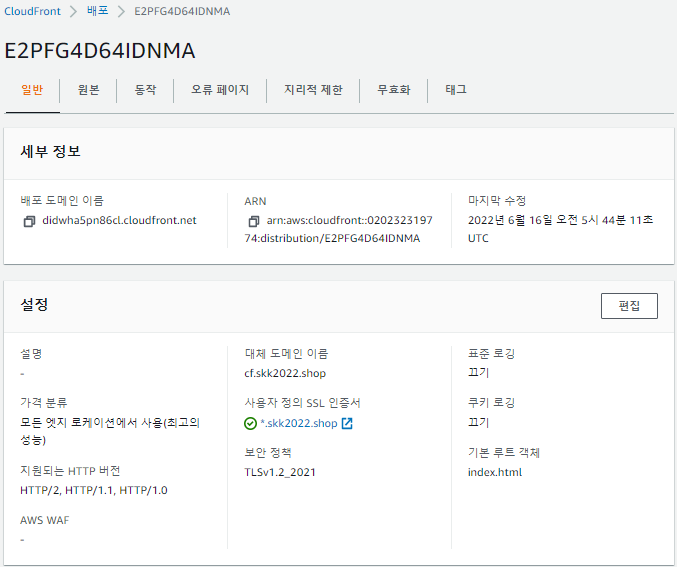Open the 동작 tab
The image size is (677, 567).
[x=146, y=90]
